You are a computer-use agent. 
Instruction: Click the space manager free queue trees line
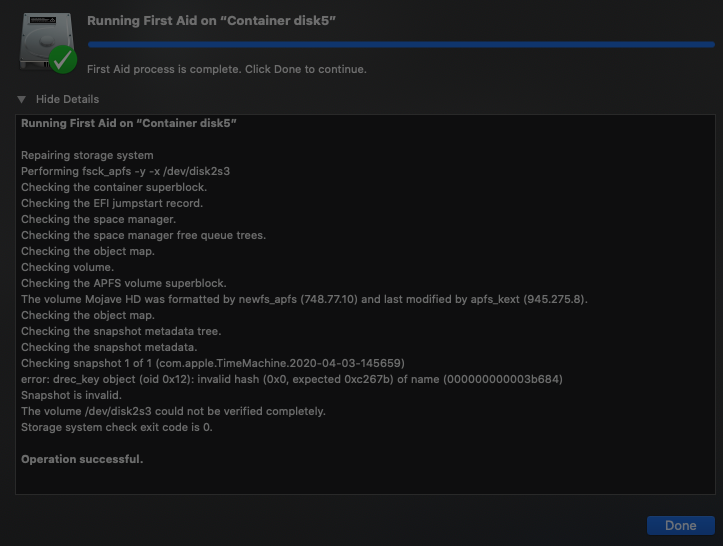[143, 235]
